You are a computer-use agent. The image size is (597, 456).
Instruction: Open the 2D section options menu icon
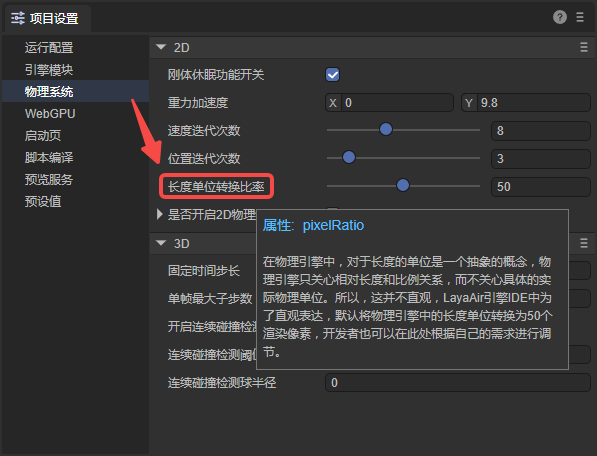click(x=584, y=47)
